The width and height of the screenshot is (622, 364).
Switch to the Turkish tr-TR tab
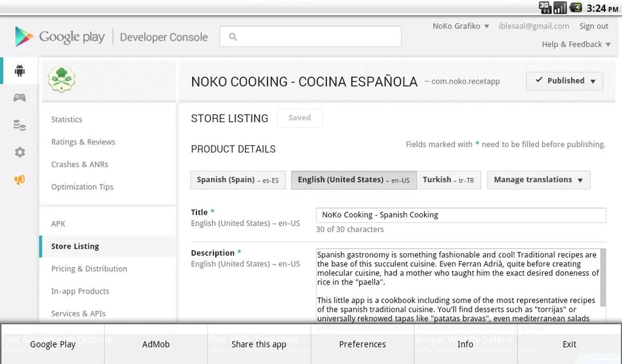coord(449,180)
